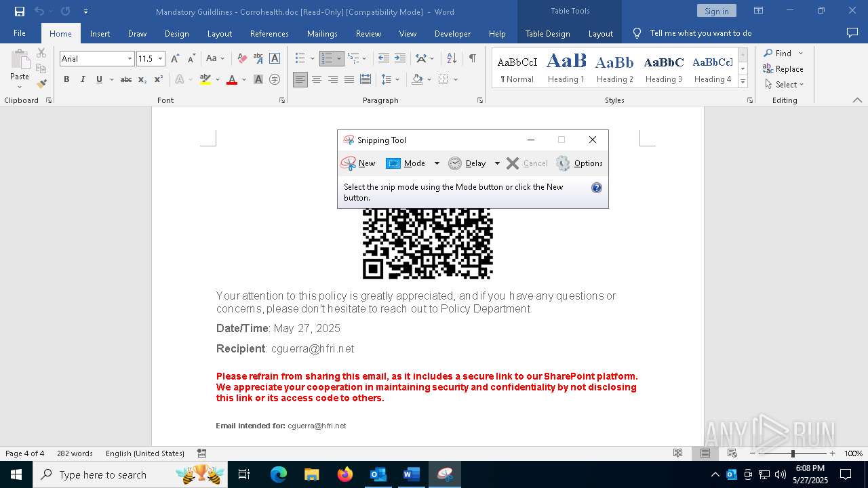Toggle numbered list formatting
The width and height of the screenshot is (868, 488).
click(x=327, y=59)
